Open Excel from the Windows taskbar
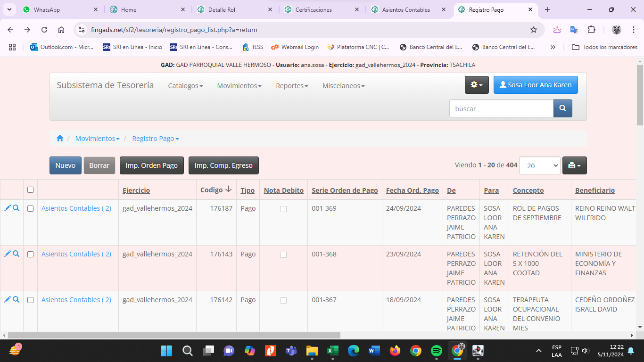This screenshot has height=362, width=644. [333, 351]
